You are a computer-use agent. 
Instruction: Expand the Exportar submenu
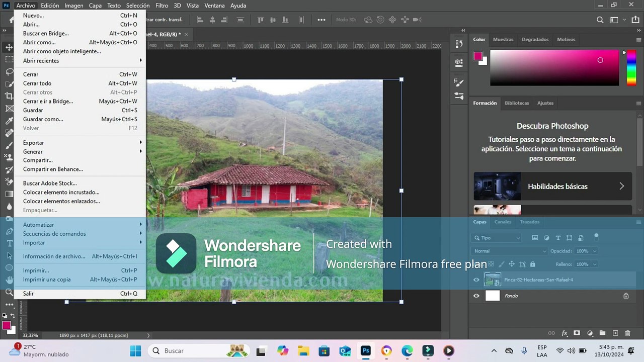(80, 143)
